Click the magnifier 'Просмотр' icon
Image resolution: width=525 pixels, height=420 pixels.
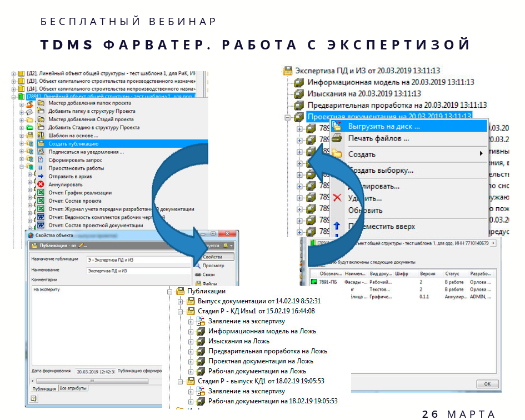point(198,265)
